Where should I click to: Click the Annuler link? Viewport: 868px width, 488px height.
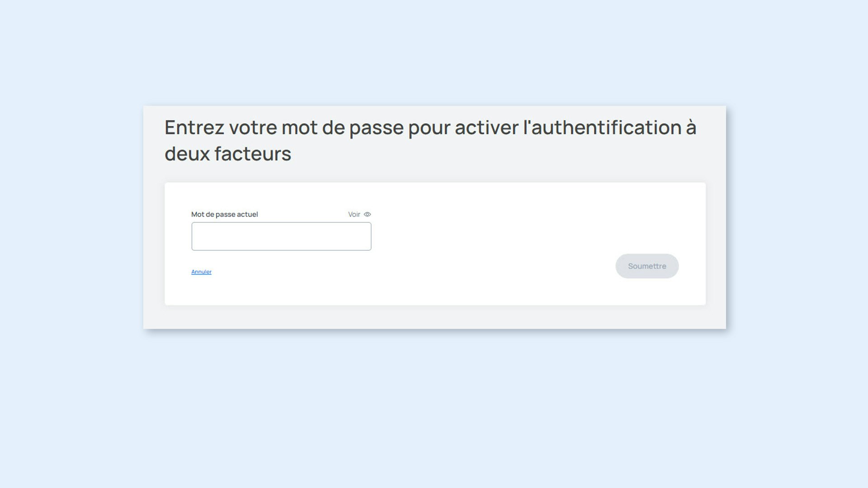point(201,272)
